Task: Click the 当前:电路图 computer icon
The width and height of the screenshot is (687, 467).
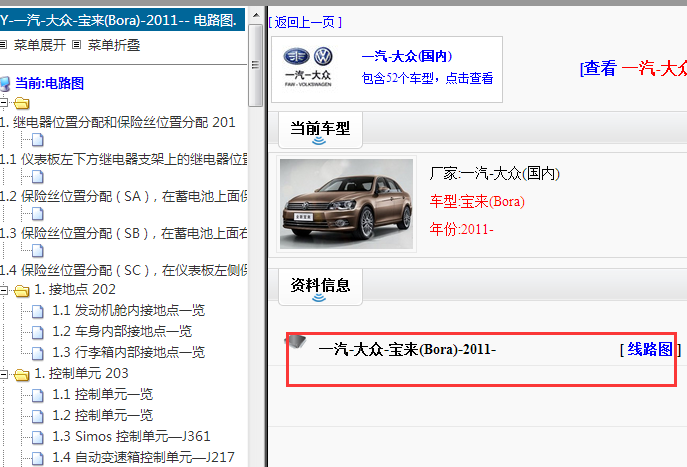Action: [5, 83]
